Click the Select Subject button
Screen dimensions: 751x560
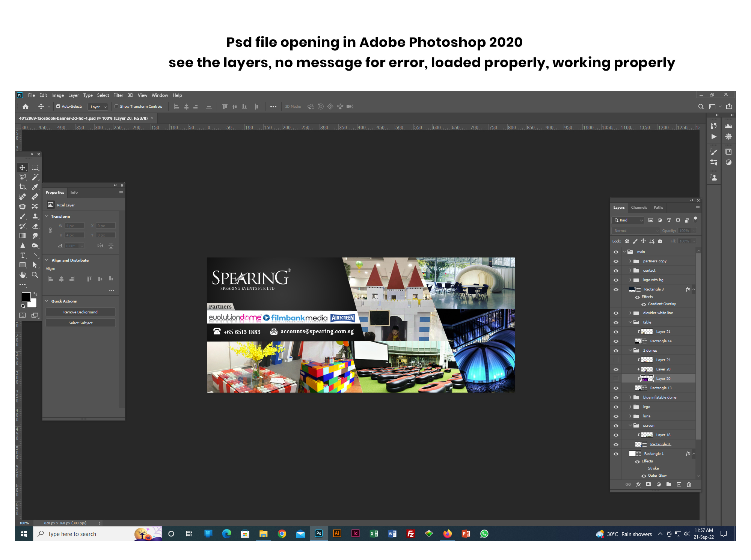click(80, 323)
